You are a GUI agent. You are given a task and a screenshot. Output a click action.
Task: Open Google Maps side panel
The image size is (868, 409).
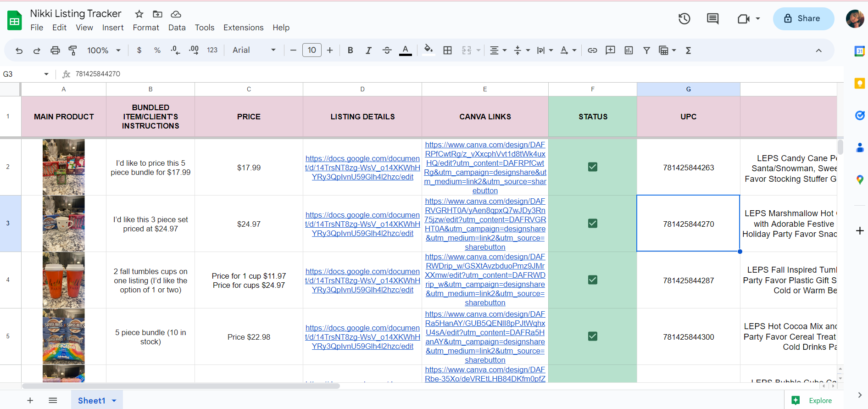click(859, 179)
